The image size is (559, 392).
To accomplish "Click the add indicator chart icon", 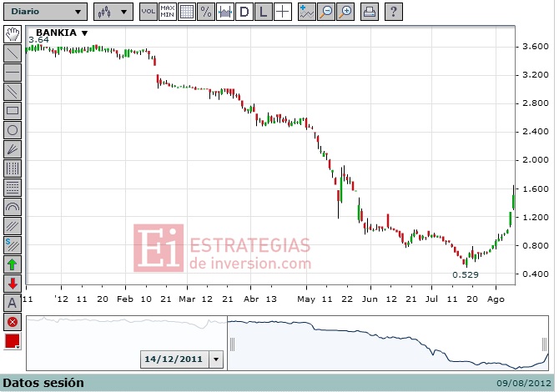I will click(306, 12).
